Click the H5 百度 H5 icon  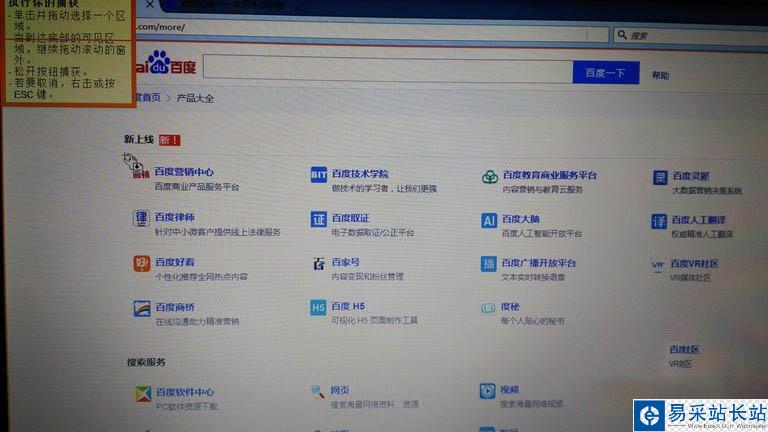(x=318, y=308)
